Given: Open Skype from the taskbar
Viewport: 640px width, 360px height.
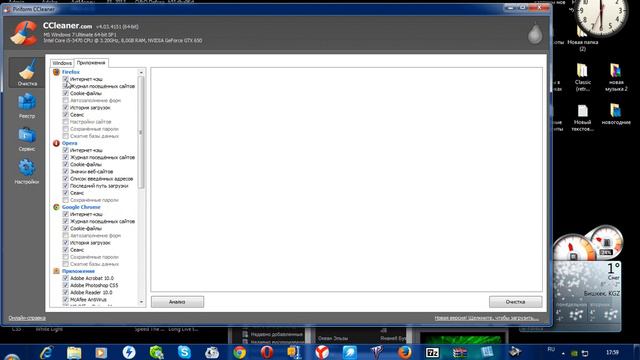Looking at the screenshot, I should pyautogui.click(x=184, y=352).
